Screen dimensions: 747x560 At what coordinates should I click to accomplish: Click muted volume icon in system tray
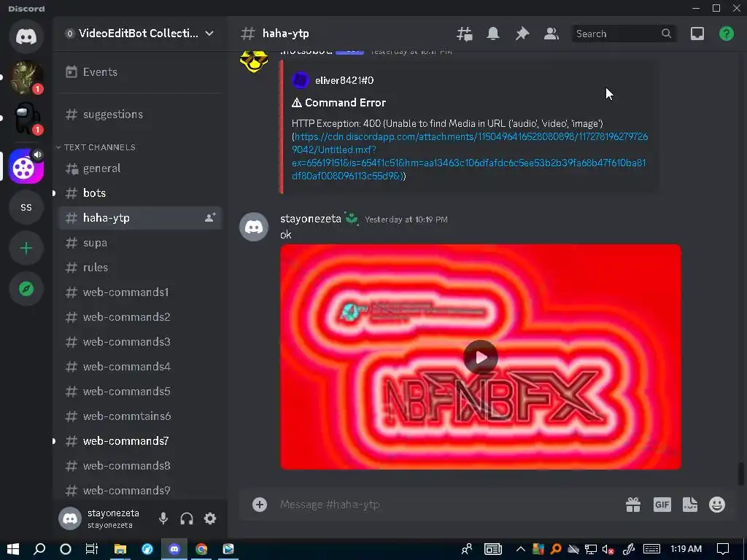click(x=608, y=549)
